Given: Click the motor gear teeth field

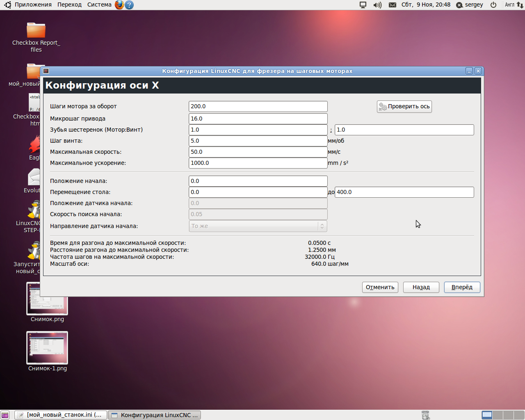Looking at the screenshot, I should (258, 130).
